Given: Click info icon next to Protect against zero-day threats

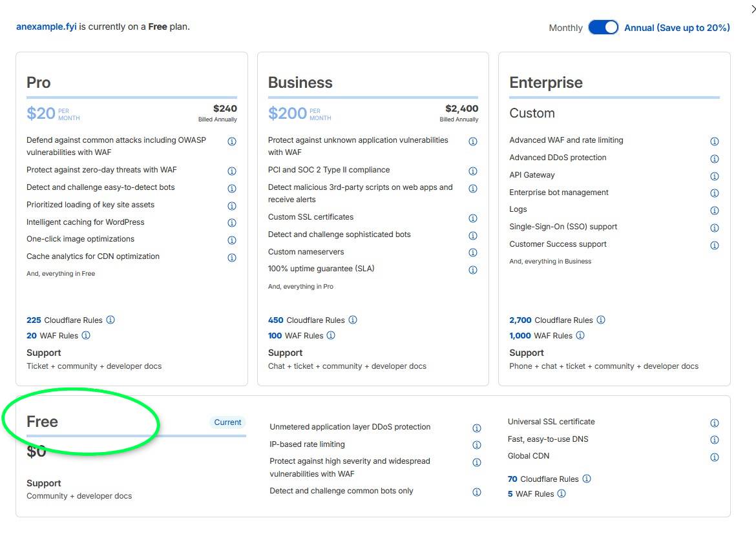Looking at the screenshot, I should click(x=232, y=171).
